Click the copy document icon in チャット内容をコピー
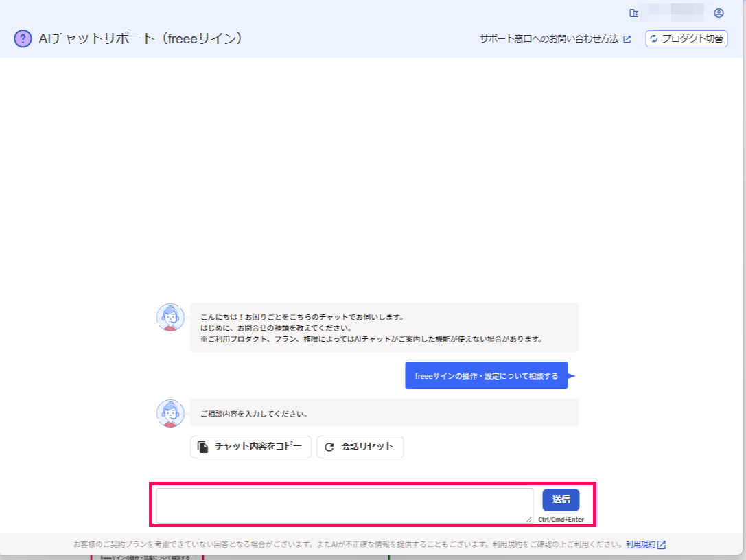This screenshot has width=746, height=560. 202,447
